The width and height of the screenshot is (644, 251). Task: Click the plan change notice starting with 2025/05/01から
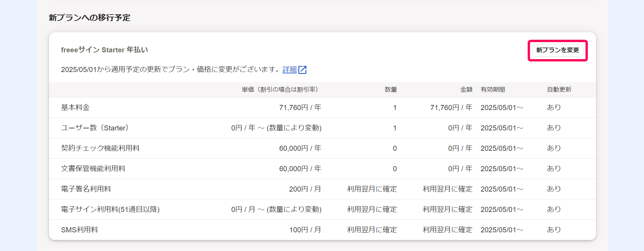tap(170, 70)
